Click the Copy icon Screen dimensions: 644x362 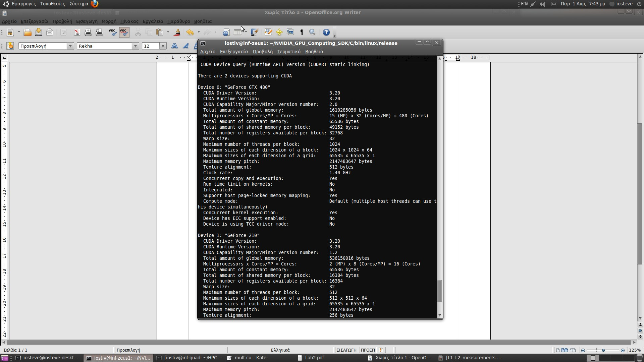[x=149, y=32]
